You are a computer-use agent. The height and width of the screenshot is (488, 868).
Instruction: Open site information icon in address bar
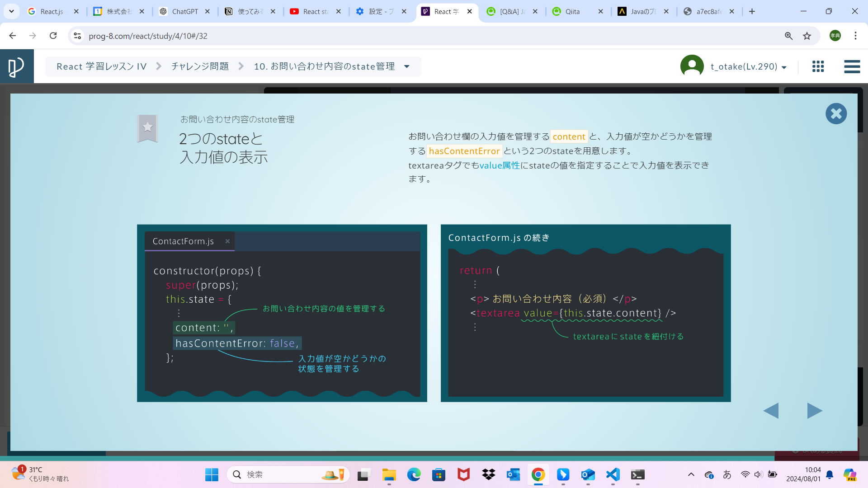[77, 36]
